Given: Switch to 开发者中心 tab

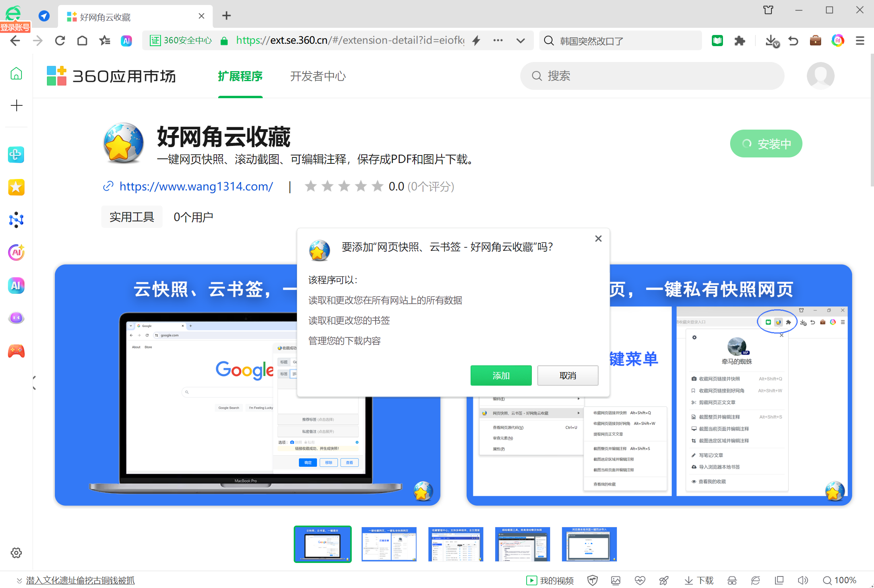Looking at the screenshot, I should [318, 76].
